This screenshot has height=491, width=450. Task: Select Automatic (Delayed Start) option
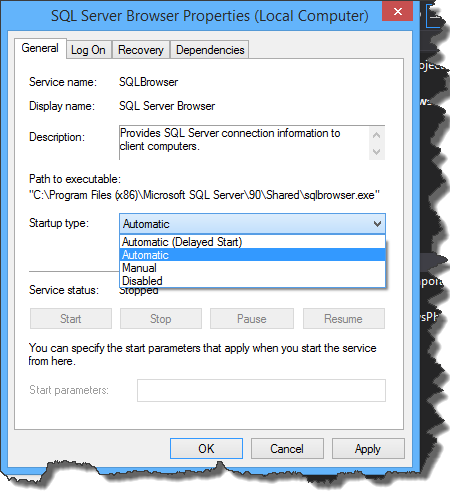[x=252, y=242]
